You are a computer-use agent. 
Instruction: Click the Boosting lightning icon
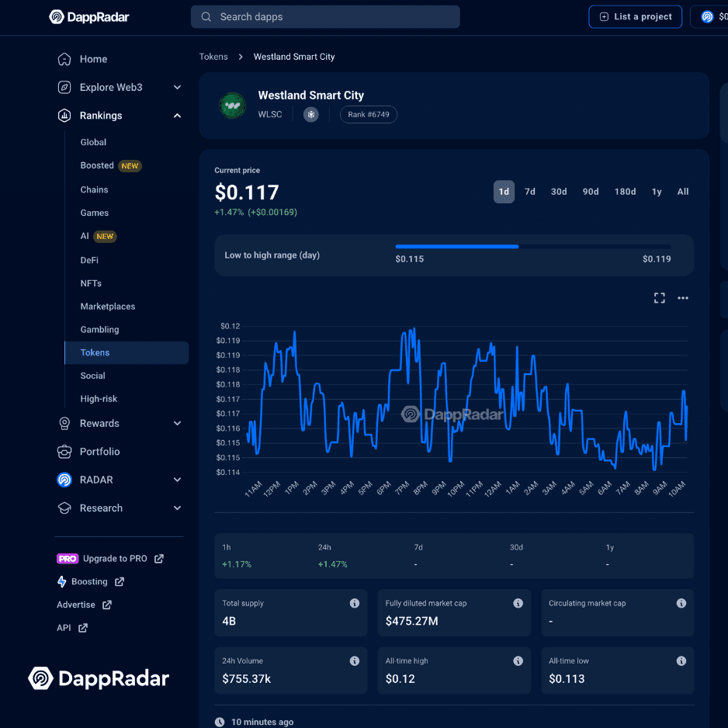coord(62,582)
